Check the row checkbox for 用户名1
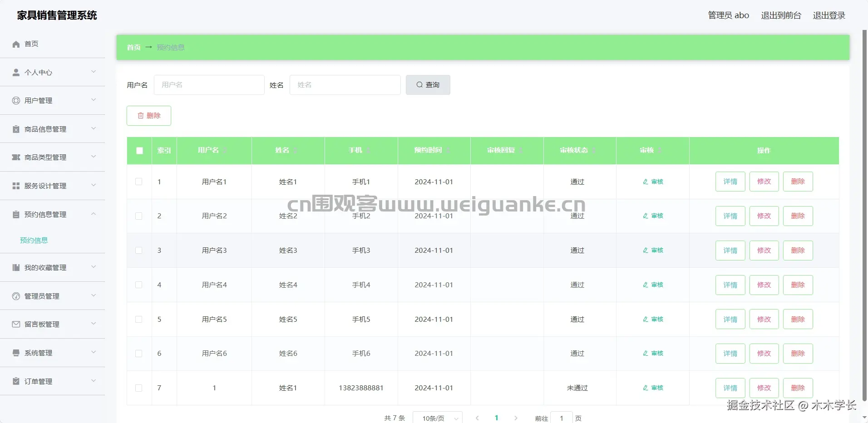 pyautogui.click(x=139, y=182)
